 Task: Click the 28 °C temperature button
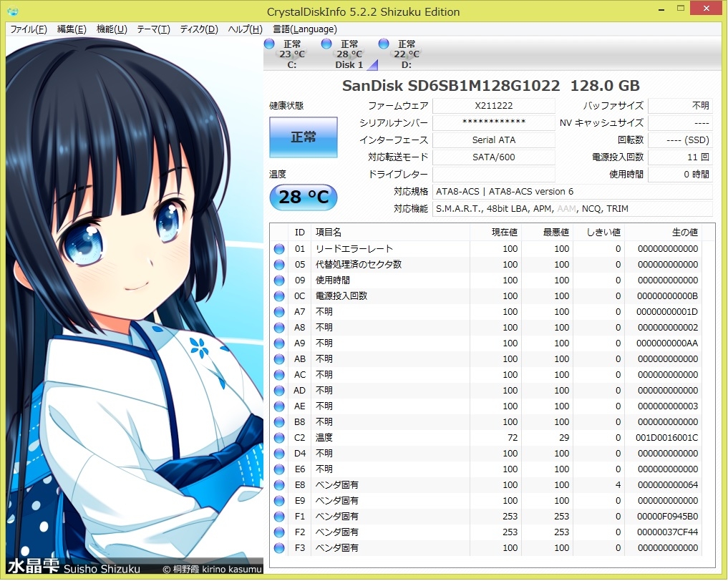303,197
